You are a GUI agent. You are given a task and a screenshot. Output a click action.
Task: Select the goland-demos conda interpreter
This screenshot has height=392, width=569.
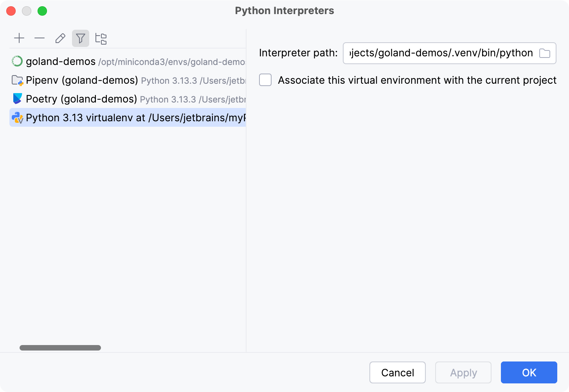pos(60,61)
